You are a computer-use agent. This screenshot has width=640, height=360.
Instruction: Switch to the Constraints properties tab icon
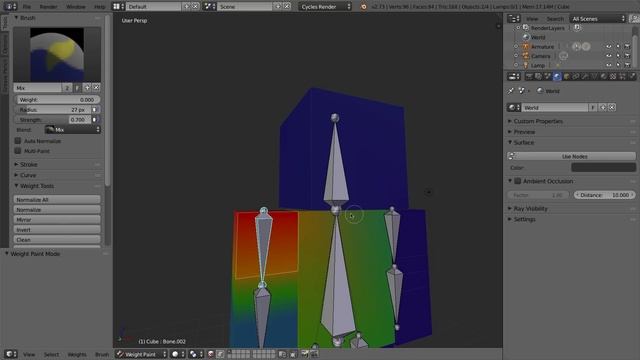576,76
